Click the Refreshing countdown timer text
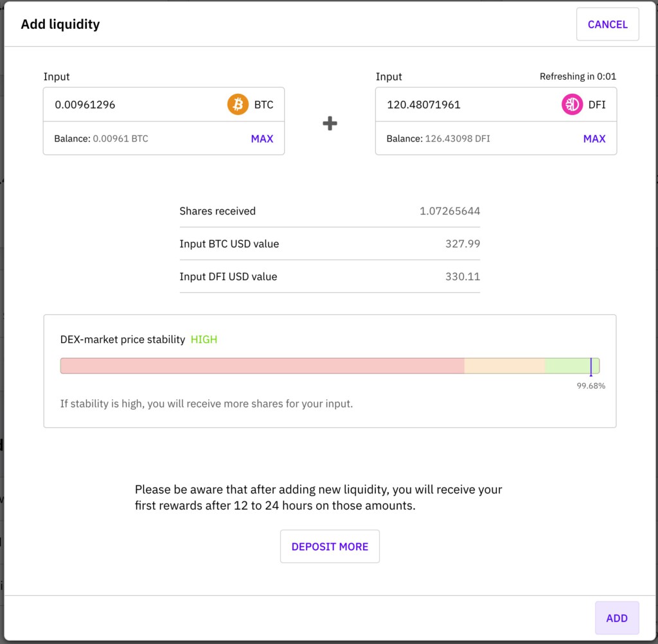 tap(577, 76)
